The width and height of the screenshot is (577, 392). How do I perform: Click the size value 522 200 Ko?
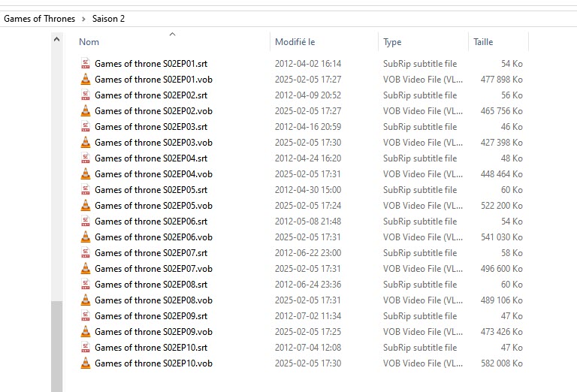click(502, 206)
